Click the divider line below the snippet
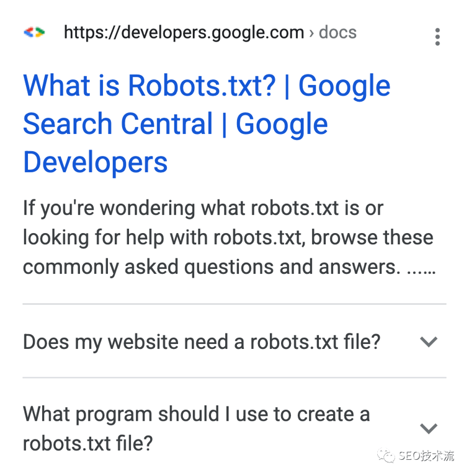This screenshot has height=476, width=469. pos(234,304)
